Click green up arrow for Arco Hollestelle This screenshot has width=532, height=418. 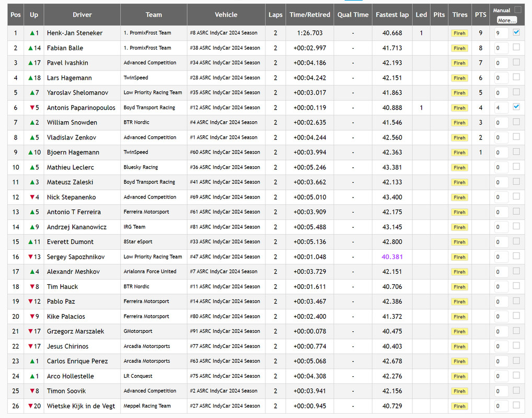pos(32,376)
